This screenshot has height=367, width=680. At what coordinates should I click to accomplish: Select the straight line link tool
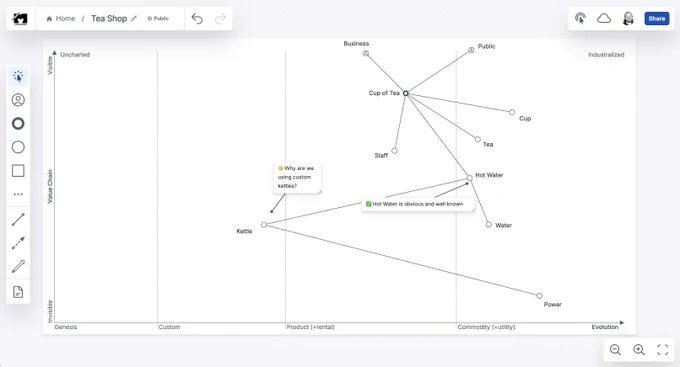point(18,220)
